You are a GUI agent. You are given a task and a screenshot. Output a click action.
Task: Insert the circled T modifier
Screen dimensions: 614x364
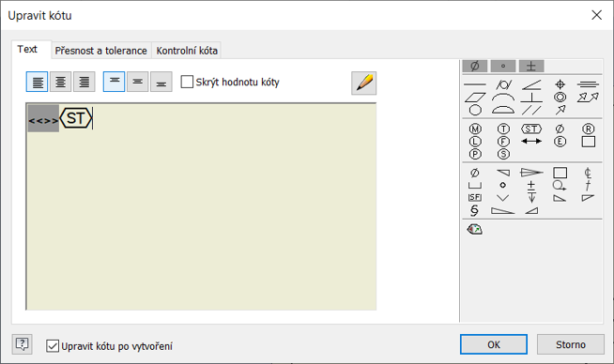(x=503, y=129)
